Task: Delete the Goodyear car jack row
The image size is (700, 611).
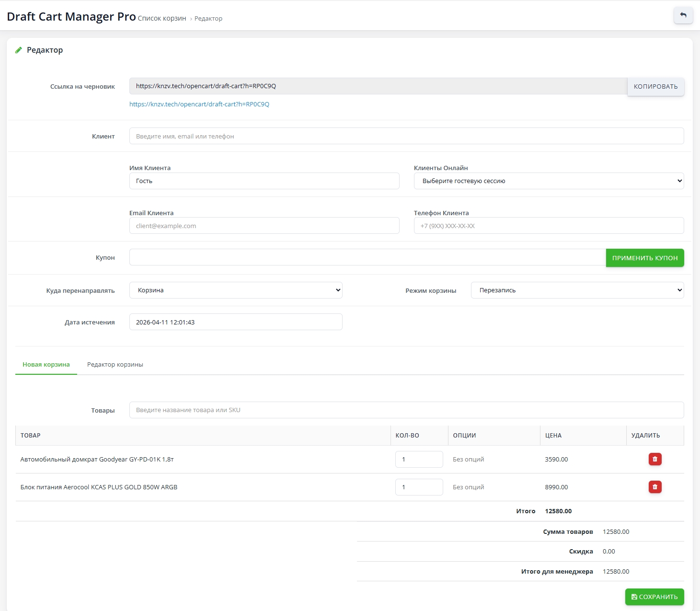Action: pyautogui.click(x=654, y=459)
